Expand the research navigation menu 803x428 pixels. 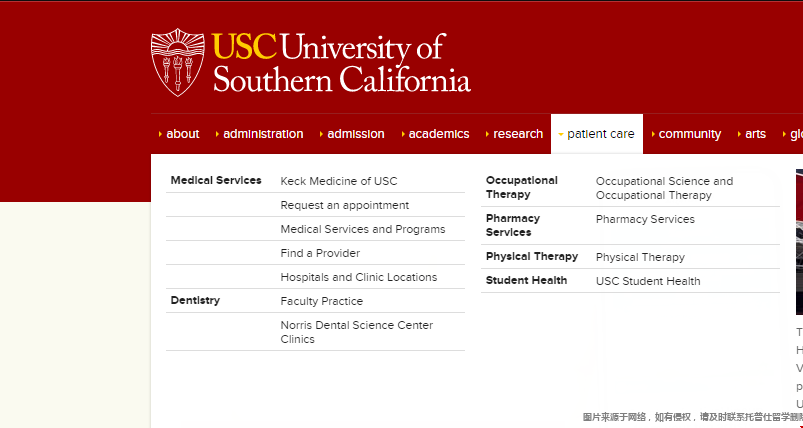[518, 134]
